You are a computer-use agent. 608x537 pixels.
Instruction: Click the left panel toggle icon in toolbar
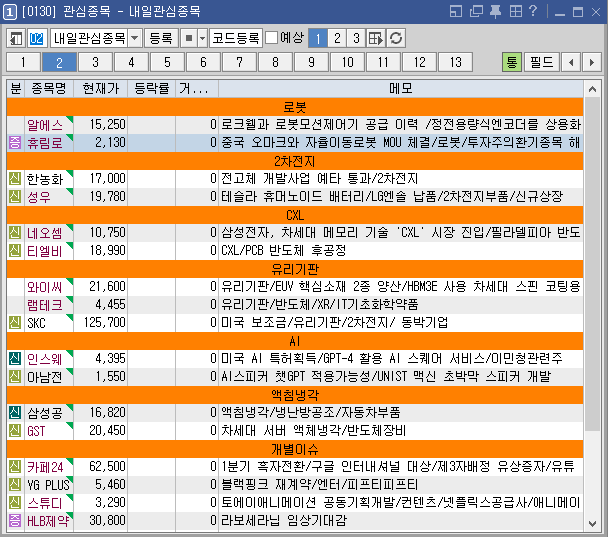coord(16,38)
